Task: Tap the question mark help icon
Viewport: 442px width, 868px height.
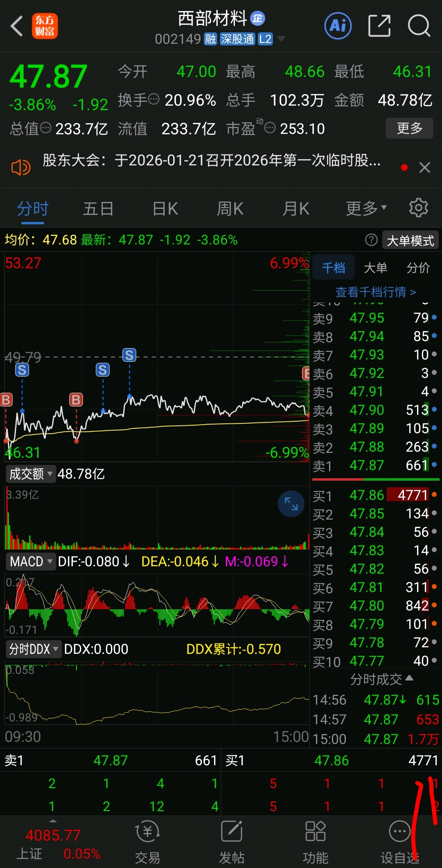Action: pos(371,240)
